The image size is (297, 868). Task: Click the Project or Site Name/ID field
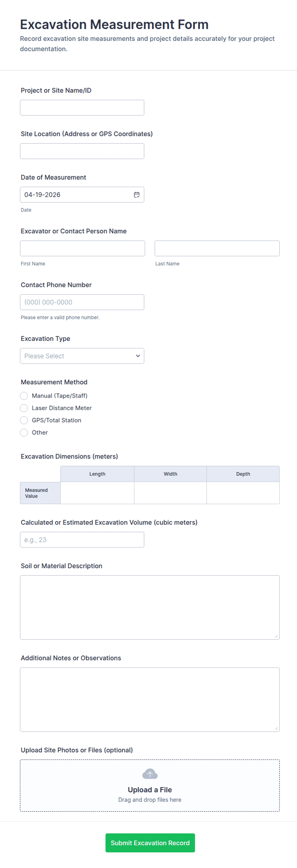82,108
